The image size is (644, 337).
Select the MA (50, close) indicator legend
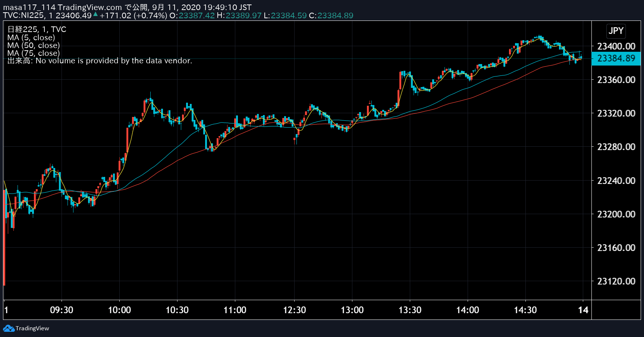click(34, 45)
